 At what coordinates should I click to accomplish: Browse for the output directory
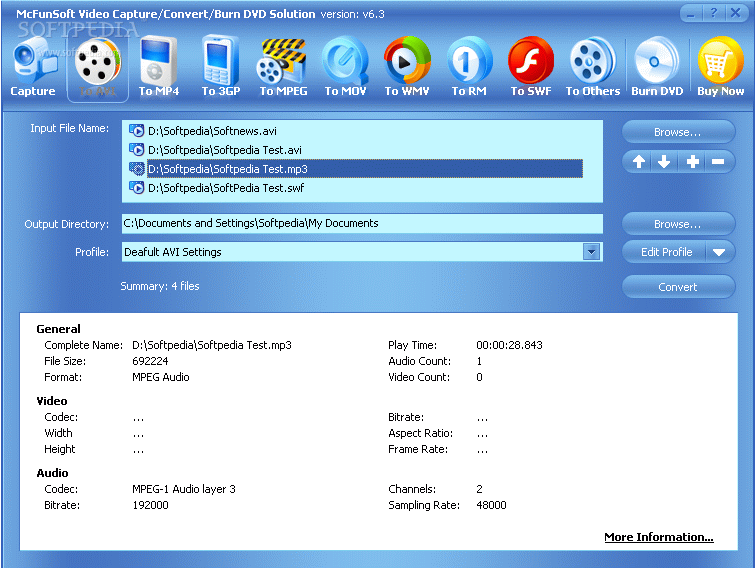(x=678, y=224)
